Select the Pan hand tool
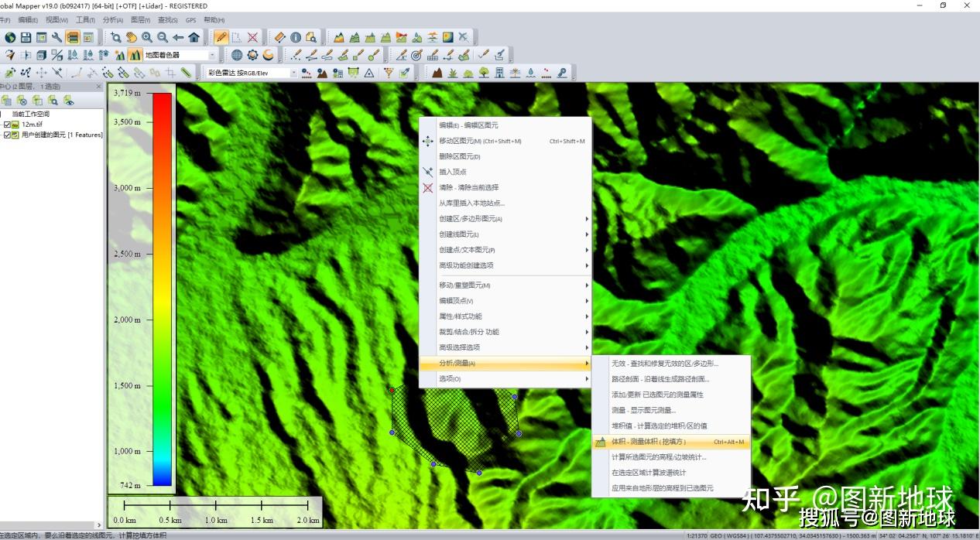The height and width of the screenshot is (540, 980). (x=132, y=37)
